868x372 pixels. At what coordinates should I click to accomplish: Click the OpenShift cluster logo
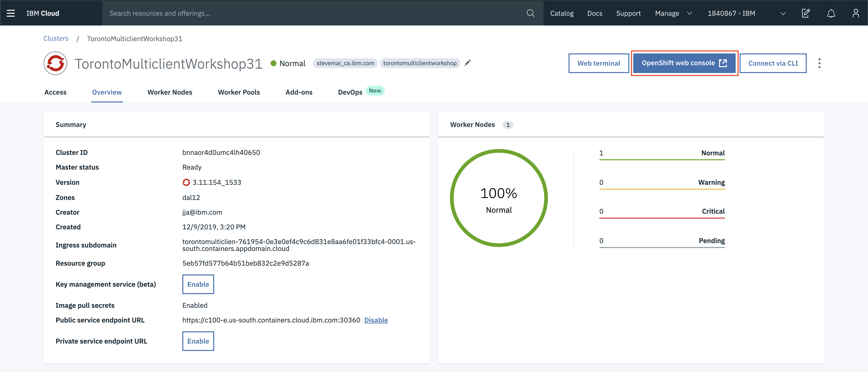tap(55, 63)
